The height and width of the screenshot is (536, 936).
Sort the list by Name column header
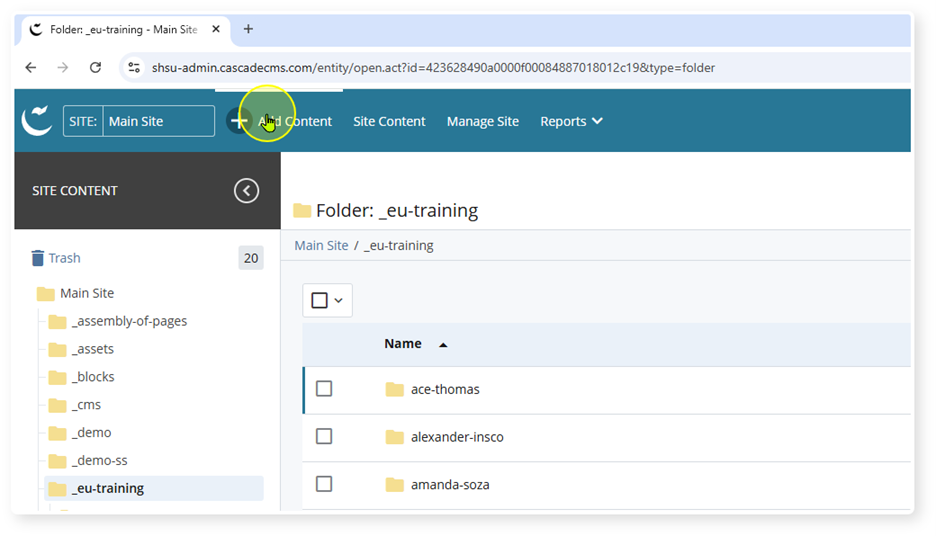click(x=403, y=343)
